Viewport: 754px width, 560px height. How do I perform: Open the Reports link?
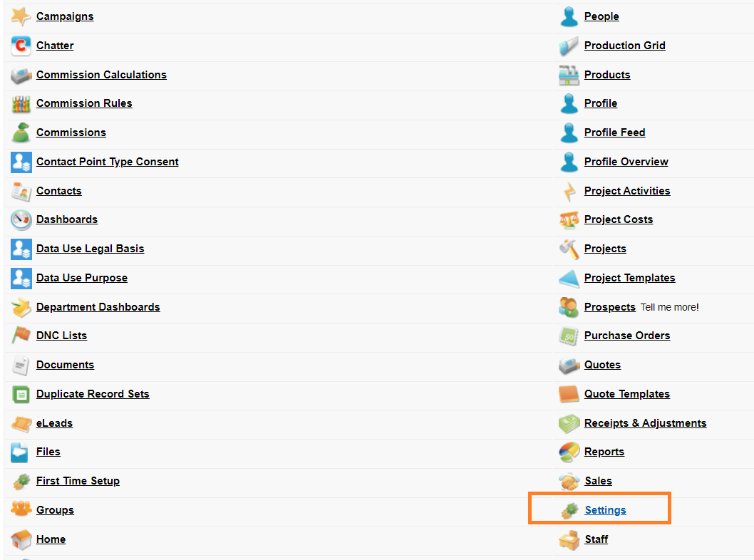tap(604, 452)
